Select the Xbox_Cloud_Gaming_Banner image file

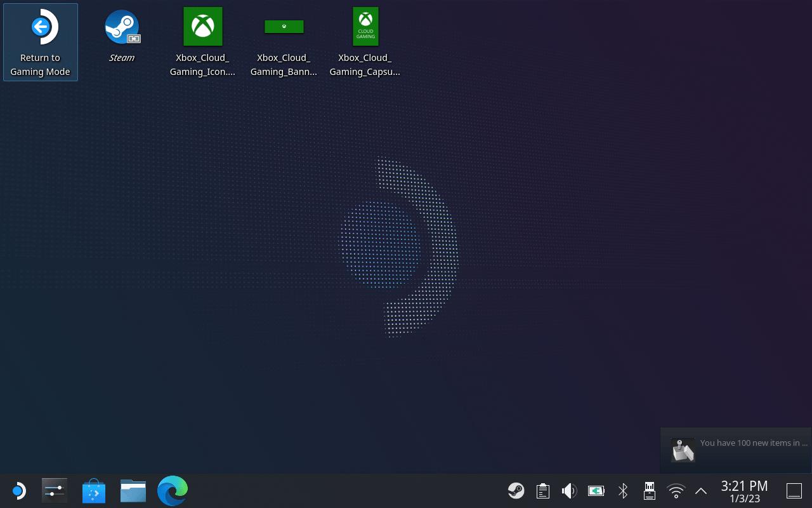[x=284, y=42]
